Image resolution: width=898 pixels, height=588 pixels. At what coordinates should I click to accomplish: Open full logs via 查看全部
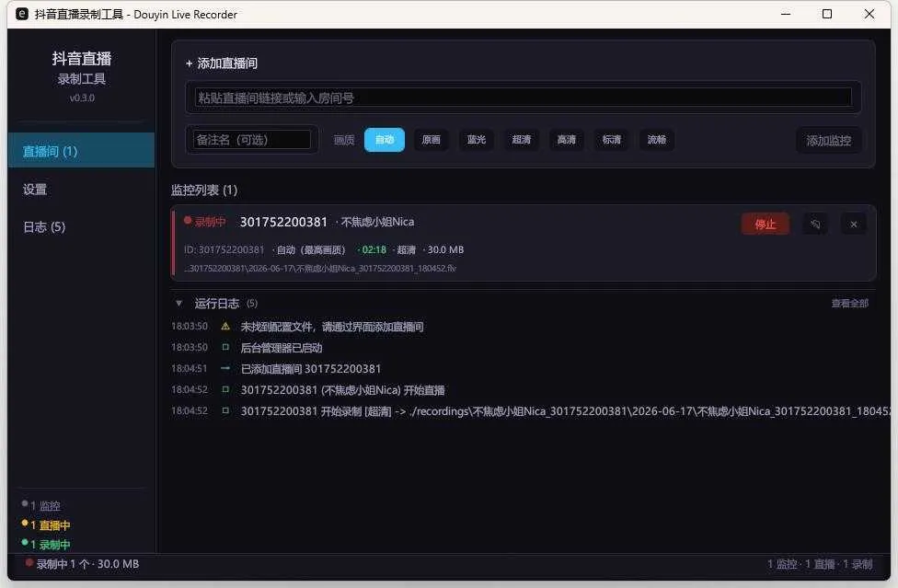coord(850,304)
